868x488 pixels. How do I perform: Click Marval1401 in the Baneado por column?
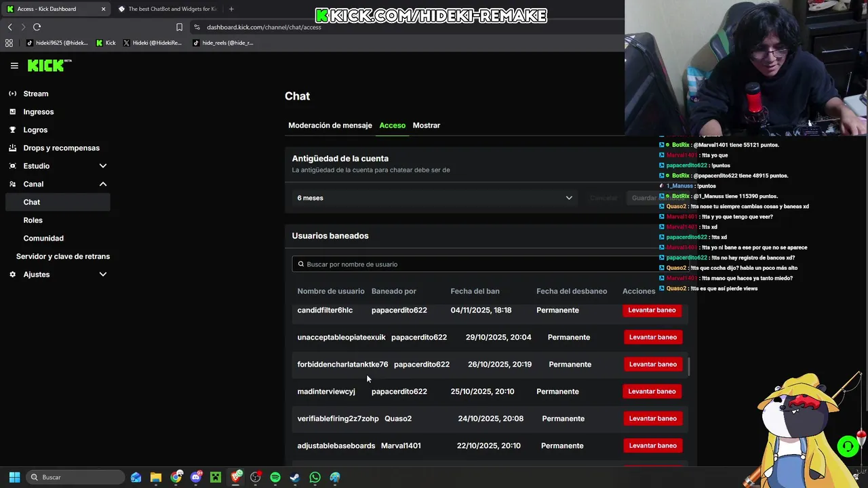tap(401, 446)
